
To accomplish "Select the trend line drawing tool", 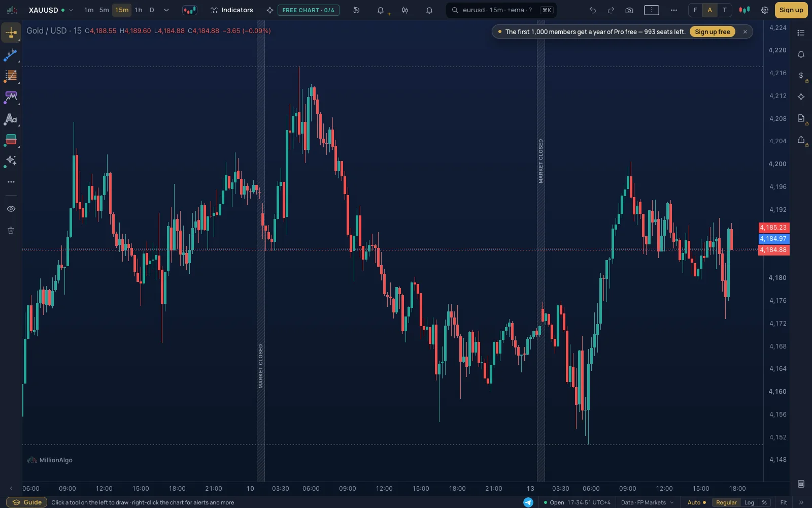I will (x=11, y=55).
